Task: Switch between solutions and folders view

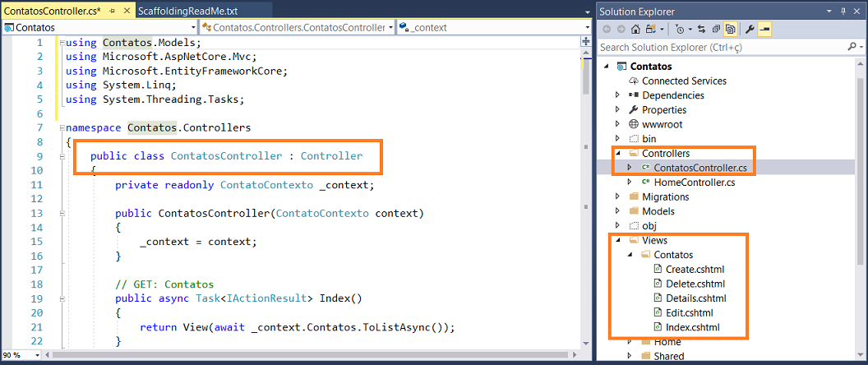Action: coord(650,29)
